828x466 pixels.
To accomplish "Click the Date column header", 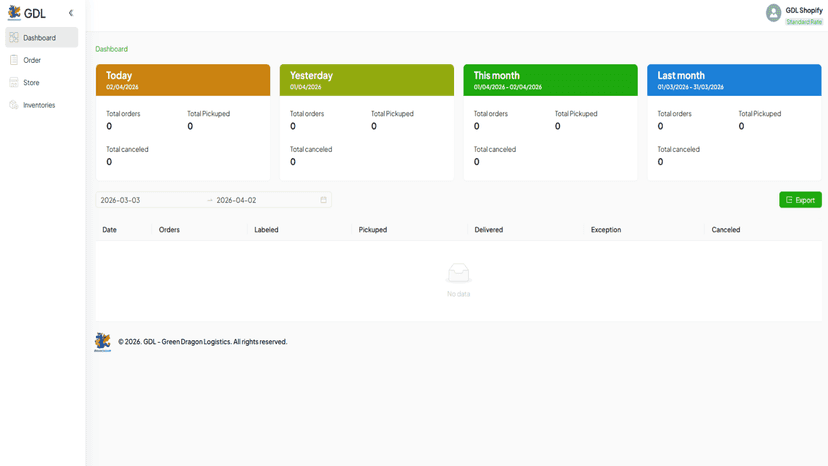I will tap(109, 230).
